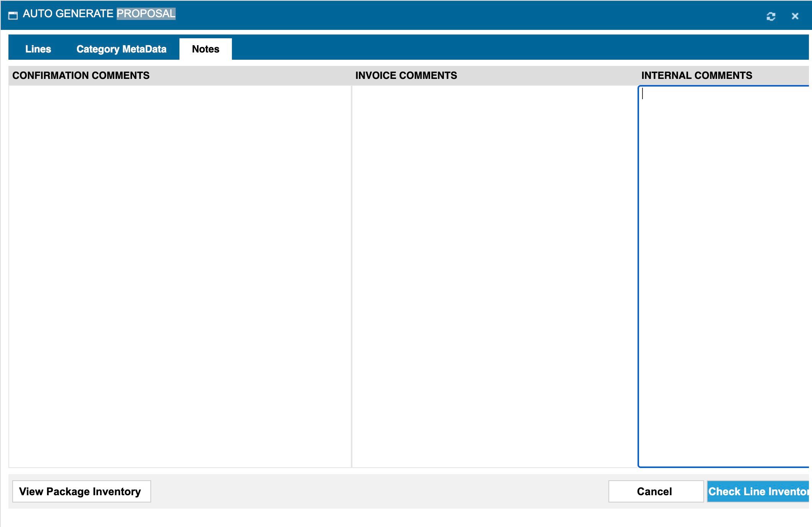This screenshot has width=812, height=527.
Task: Switch to the Lines tab
Action: (x=38, y=49)
